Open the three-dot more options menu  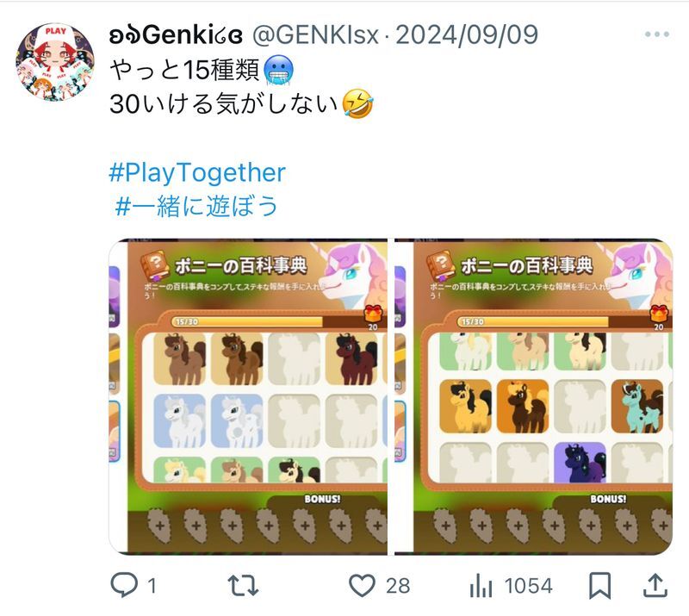click(x=657, y=34)
